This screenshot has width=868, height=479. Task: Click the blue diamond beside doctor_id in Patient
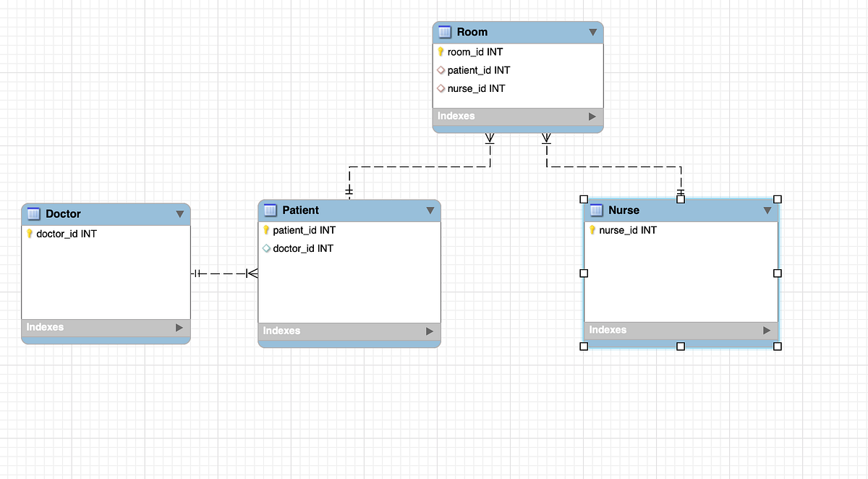click(x=266, y=248)
